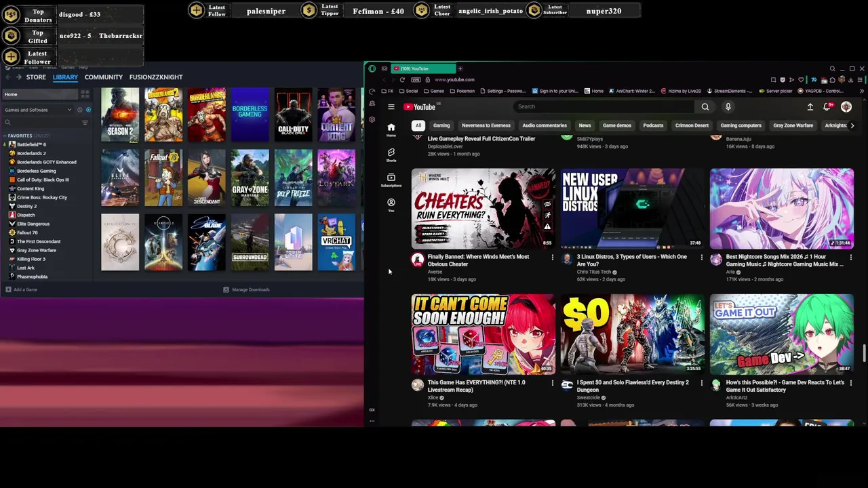This screenshot has width=868, height=488.
Task: Select Gray Zone Warfare in Steam list
Action: pos(37,250)
